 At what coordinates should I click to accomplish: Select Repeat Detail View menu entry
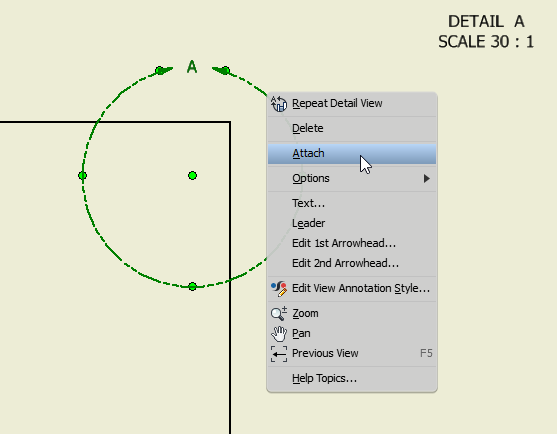point(352,104)
